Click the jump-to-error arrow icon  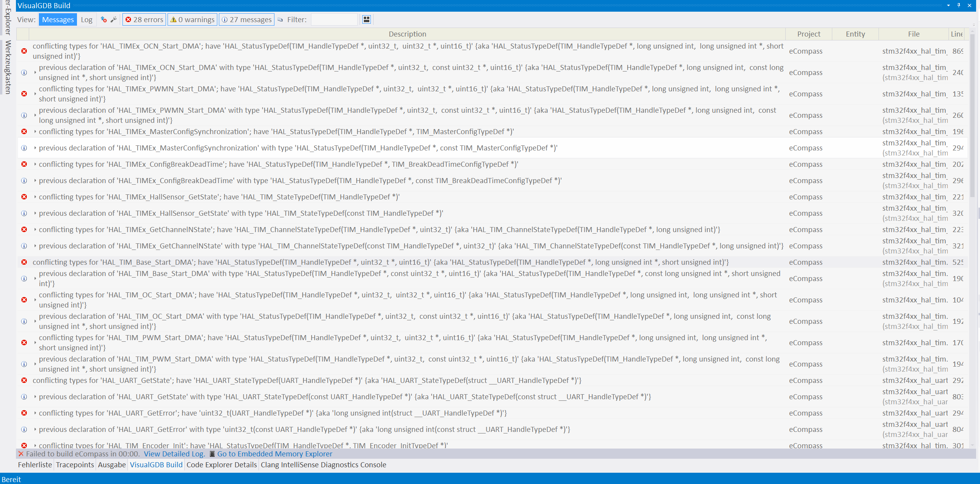click(103, 19)
